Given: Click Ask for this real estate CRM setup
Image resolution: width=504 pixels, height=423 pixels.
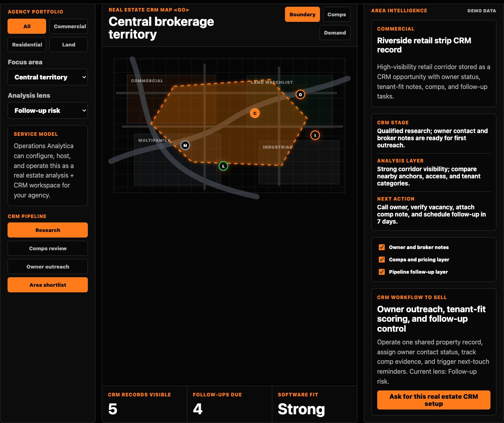Looking at the screenshot, I should pyautogui.click(x=434, y=400).
